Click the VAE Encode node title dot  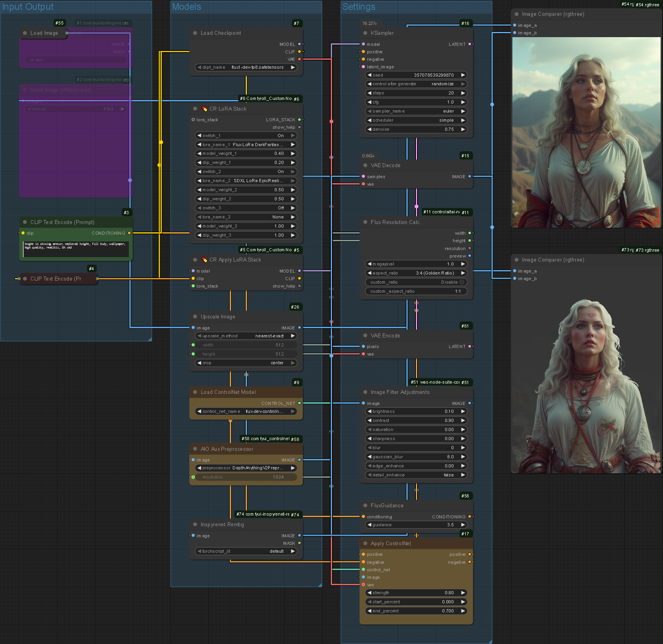(x=365, y=336)
